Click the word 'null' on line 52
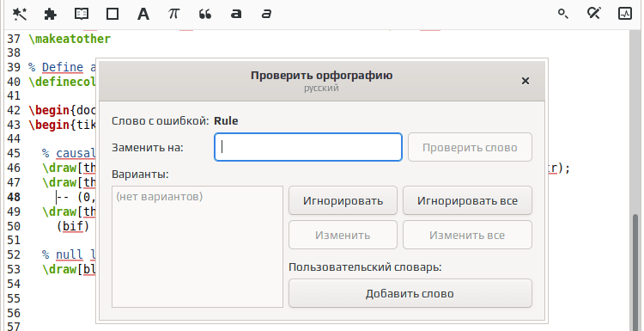The image size is (644, 331). coord(70,254)
